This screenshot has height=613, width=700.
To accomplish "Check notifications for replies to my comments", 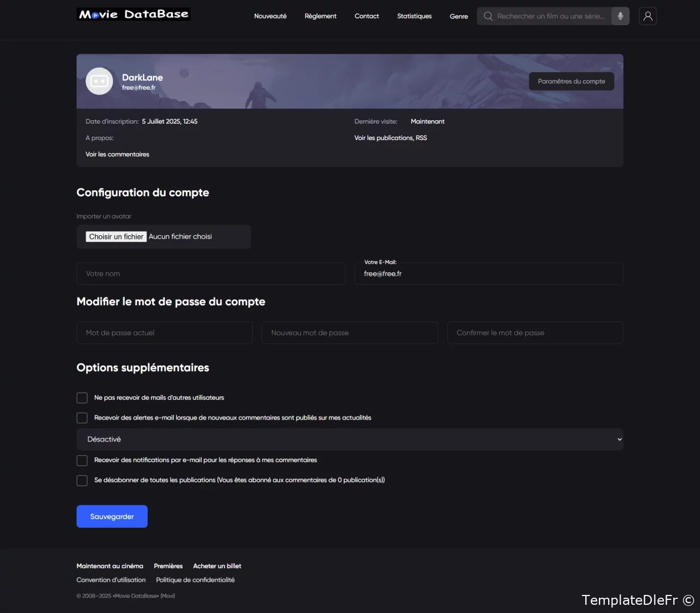I will click(82, 460).
